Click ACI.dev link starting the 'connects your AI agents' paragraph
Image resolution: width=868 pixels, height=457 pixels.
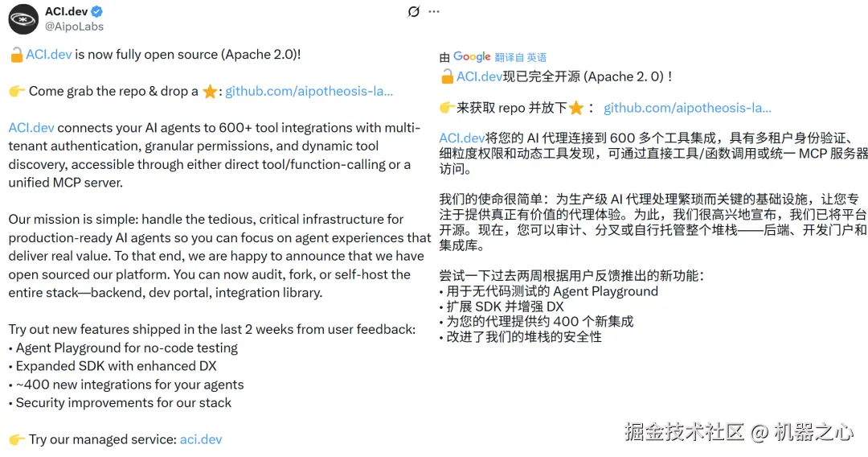(31, 128)
